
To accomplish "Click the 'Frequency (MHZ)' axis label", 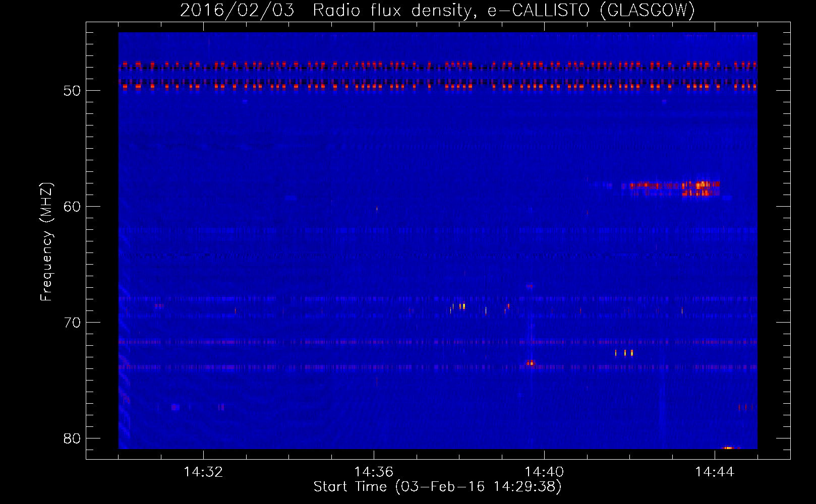I will pos(46,241).
